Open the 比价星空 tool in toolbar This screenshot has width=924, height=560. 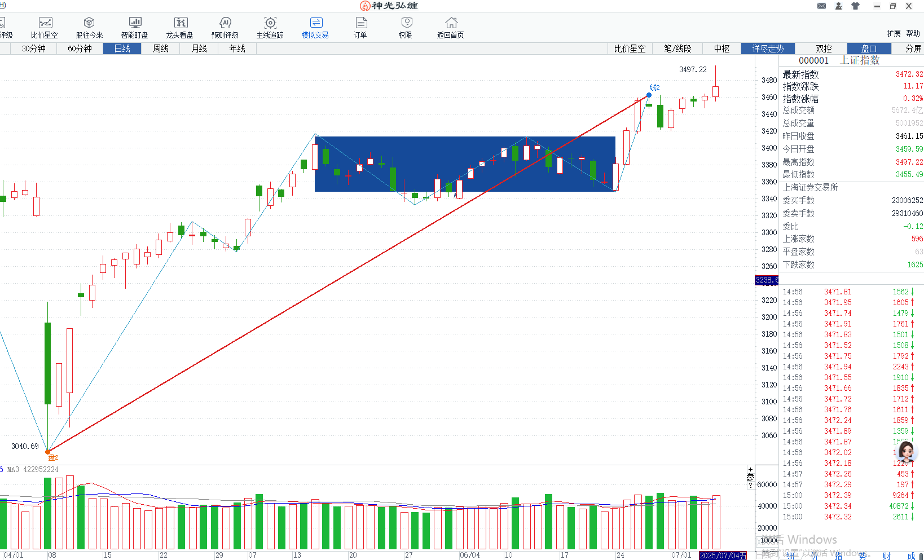(x=45, y=27)
